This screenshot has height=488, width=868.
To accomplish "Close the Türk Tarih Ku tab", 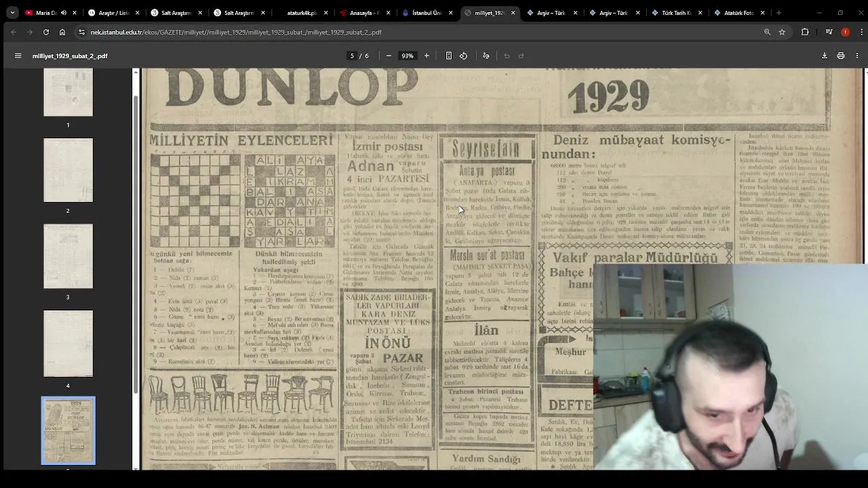I will [x=700, y=12].
